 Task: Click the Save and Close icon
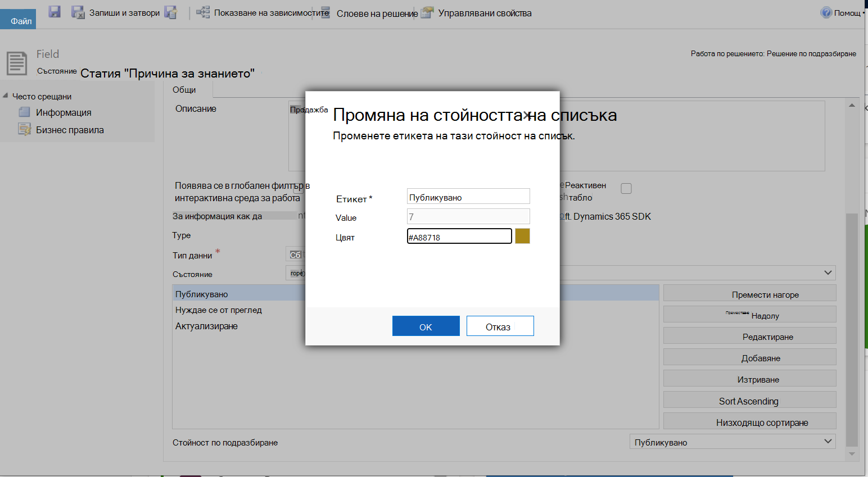[78, 12]
